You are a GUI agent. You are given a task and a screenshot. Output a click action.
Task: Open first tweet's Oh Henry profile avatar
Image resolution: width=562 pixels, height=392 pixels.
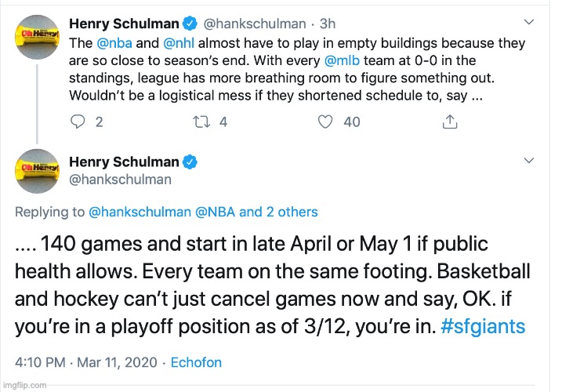(38, 37)
